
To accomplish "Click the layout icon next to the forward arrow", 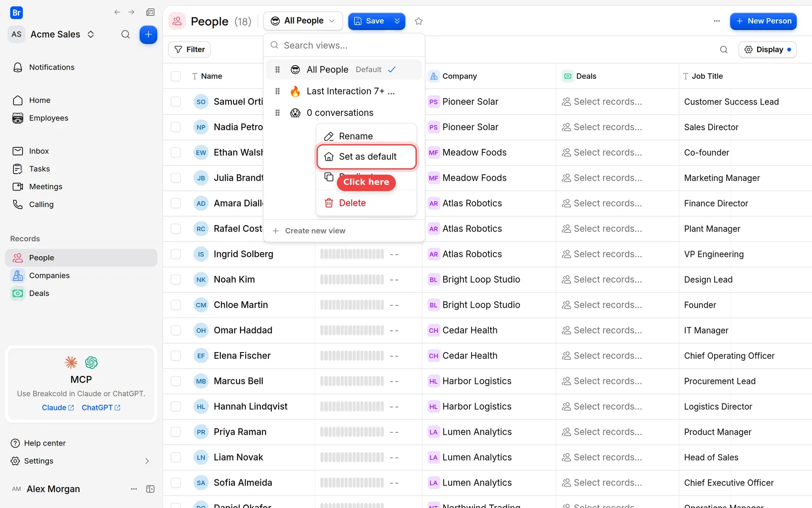I will click(150, 12).
